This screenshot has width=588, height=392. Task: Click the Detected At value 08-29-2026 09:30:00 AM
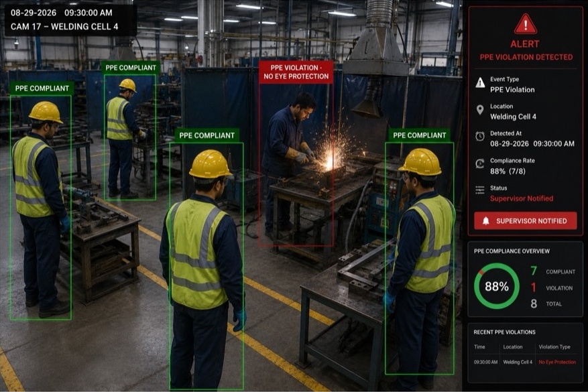pos(532,143)
